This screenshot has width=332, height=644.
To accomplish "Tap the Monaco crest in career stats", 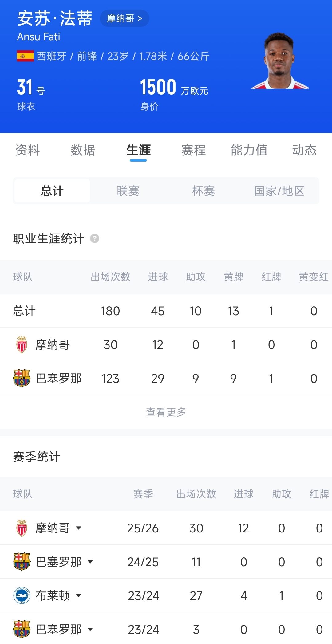I will click(x=22, y=344).
